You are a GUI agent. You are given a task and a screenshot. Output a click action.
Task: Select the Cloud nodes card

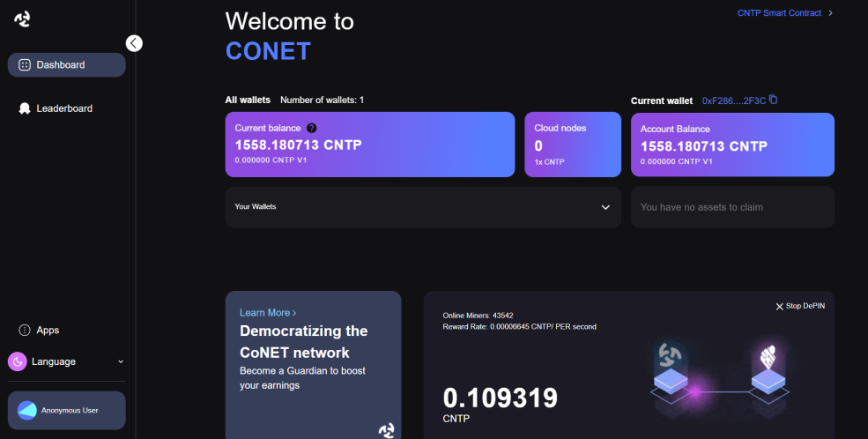573,145
